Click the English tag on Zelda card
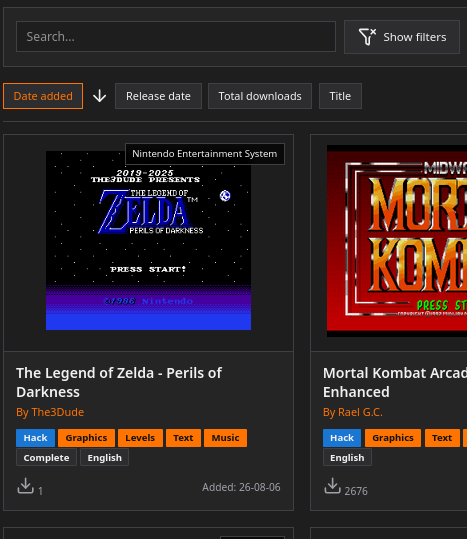Screen dimensions: 467x539 pos(104,458)
